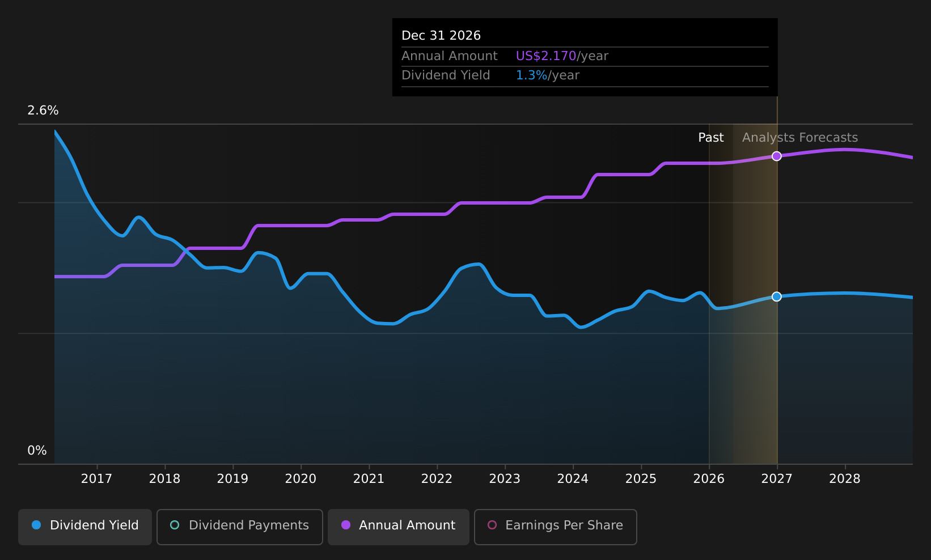Click the Past region label
Viewport: 931px width, 560px height.
(711, 138)
